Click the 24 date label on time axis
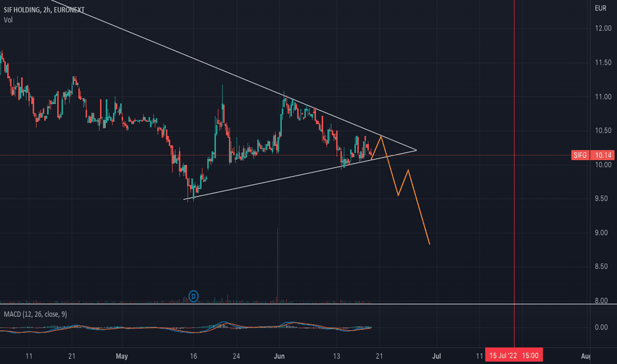 tap(236, 356)
